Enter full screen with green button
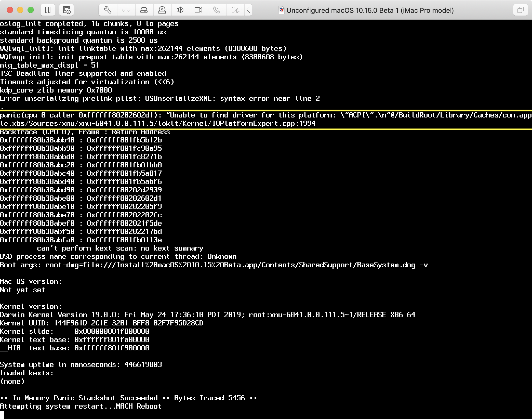 point(31,10)
